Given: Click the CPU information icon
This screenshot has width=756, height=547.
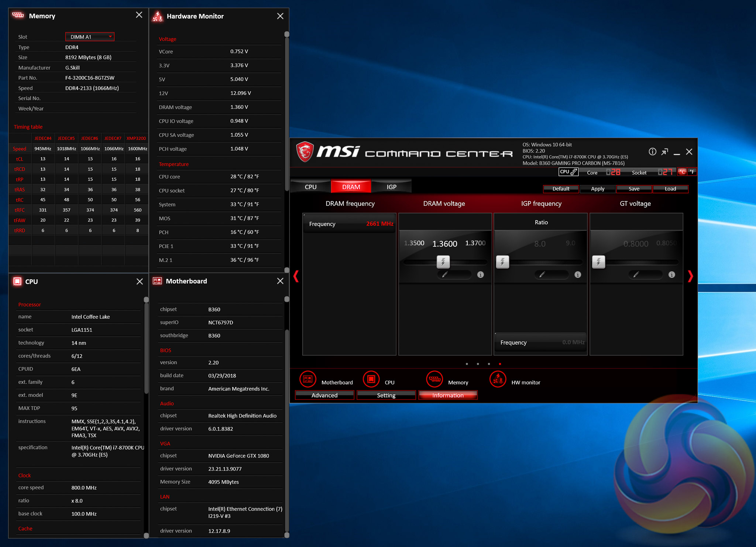Looking at the screenshot, I should [371, 379].
